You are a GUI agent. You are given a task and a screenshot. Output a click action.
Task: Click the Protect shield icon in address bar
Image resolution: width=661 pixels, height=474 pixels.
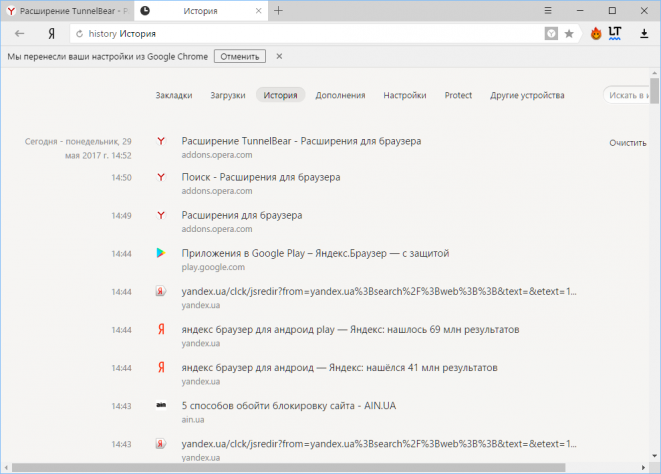click(551, 34)
